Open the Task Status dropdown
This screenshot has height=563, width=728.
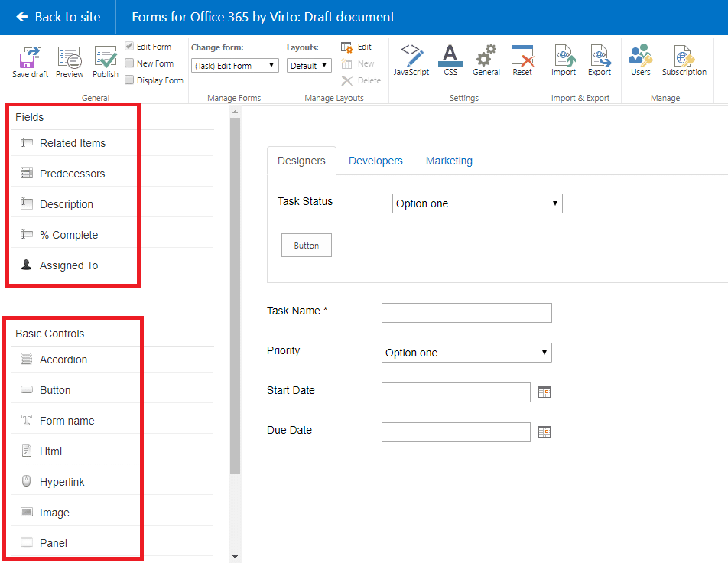[477, 203]
